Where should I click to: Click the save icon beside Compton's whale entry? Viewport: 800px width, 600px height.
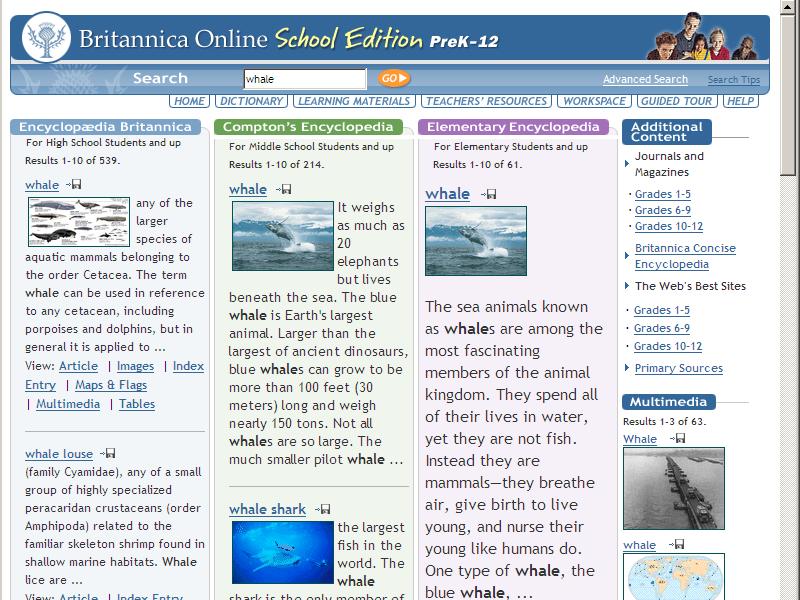tap(284, 189)
